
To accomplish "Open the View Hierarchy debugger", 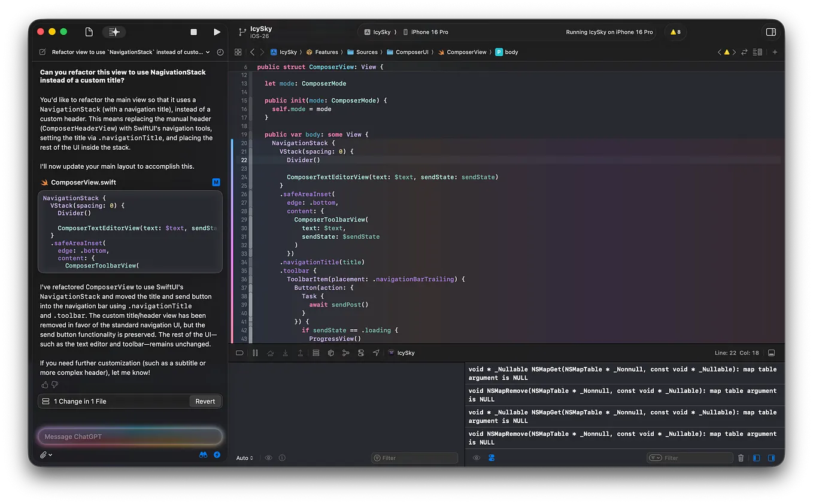I will pyautogui.click(x=316, y=353).
